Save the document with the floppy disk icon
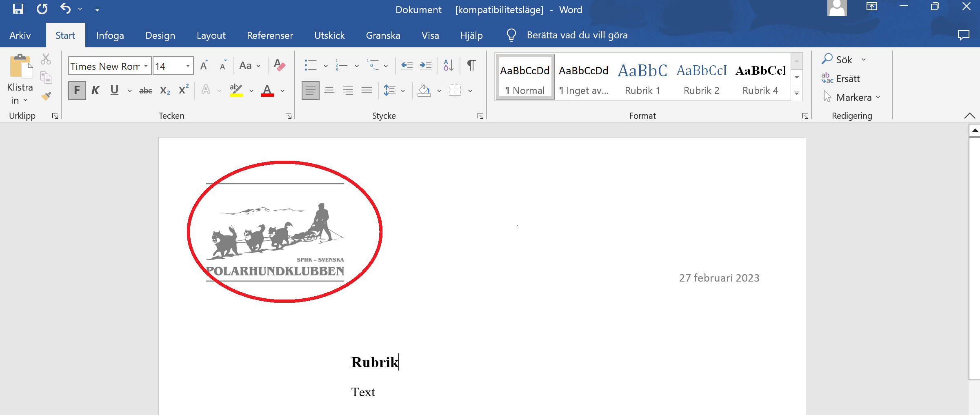Screen dimensions: 980x415 (18, 9)
